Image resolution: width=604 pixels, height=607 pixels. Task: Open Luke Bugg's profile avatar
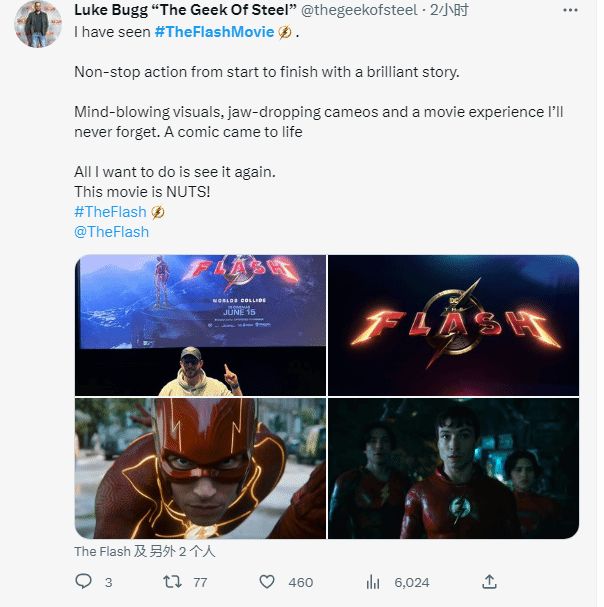[38, 24]
